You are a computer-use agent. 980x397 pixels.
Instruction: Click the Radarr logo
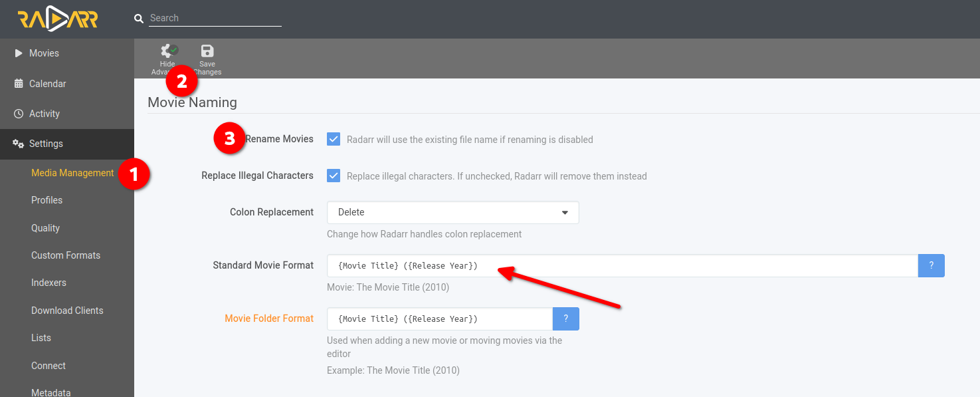[x=58, y=19]
